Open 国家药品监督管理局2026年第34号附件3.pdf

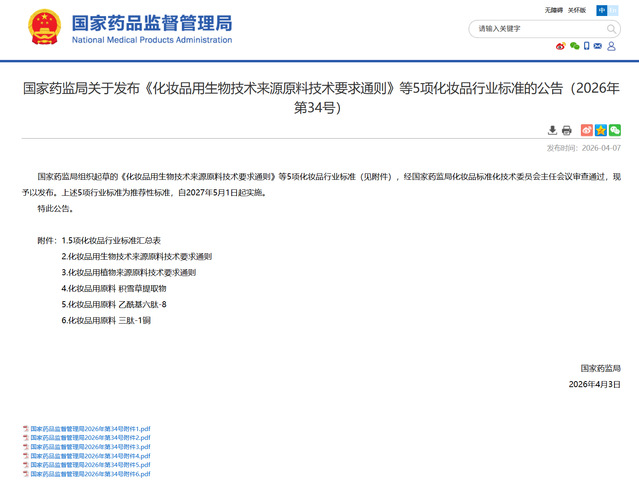coord(90,447)
